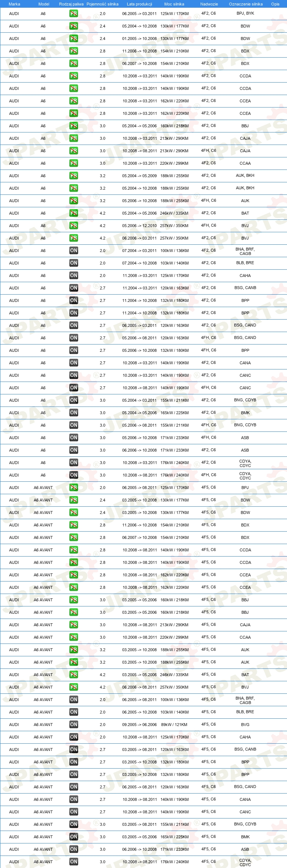This screenshot has width=287, height=868.
Task: Click diesel ON icon in A6 ASB 4FH row
Action: [74, 438]
